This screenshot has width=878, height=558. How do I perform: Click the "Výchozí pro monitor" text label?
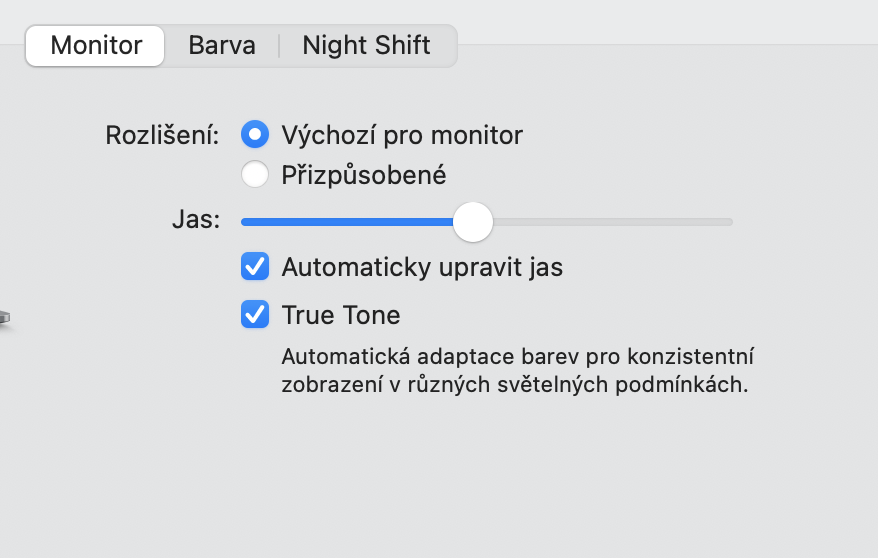pos(402,134)
